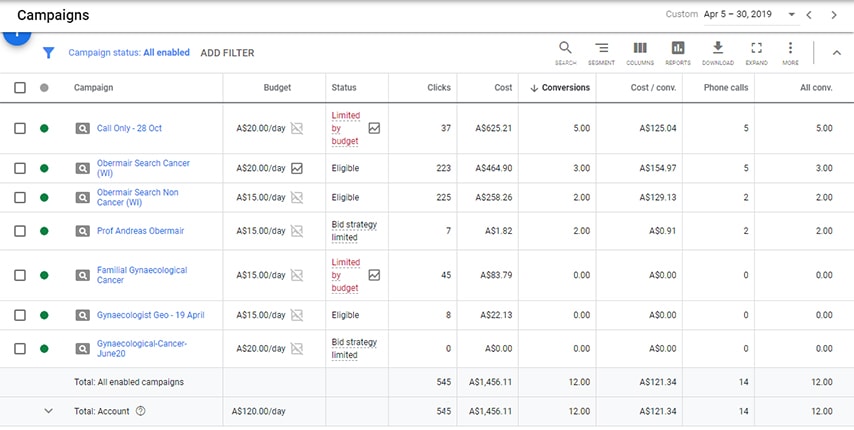Screen dimensions: 854x430
Task: View budget chart for Obermair Search Cancer
Action: pos(297,169)
